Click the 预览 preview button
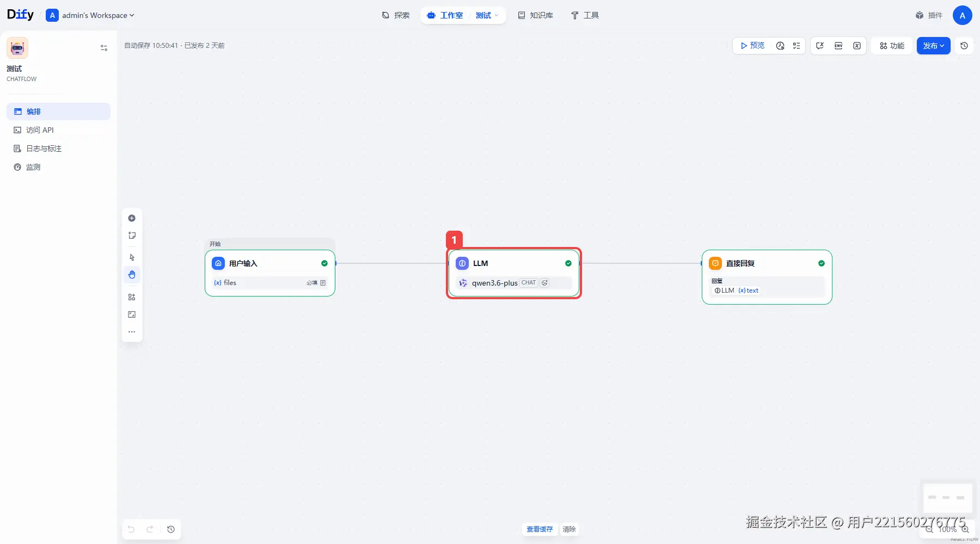The width and height of the screenshot is (980, 544). [752, 46]
